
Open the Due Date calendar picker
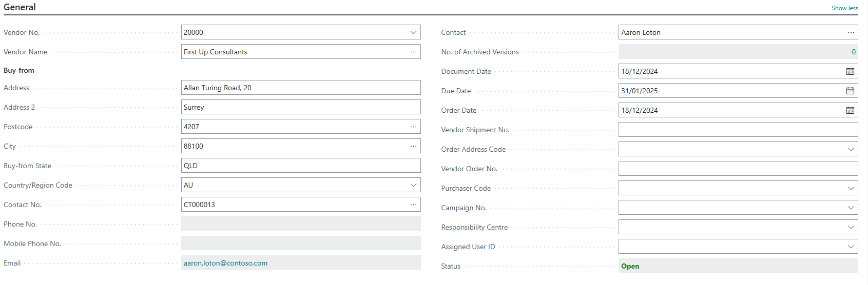[x=851, y=91]
